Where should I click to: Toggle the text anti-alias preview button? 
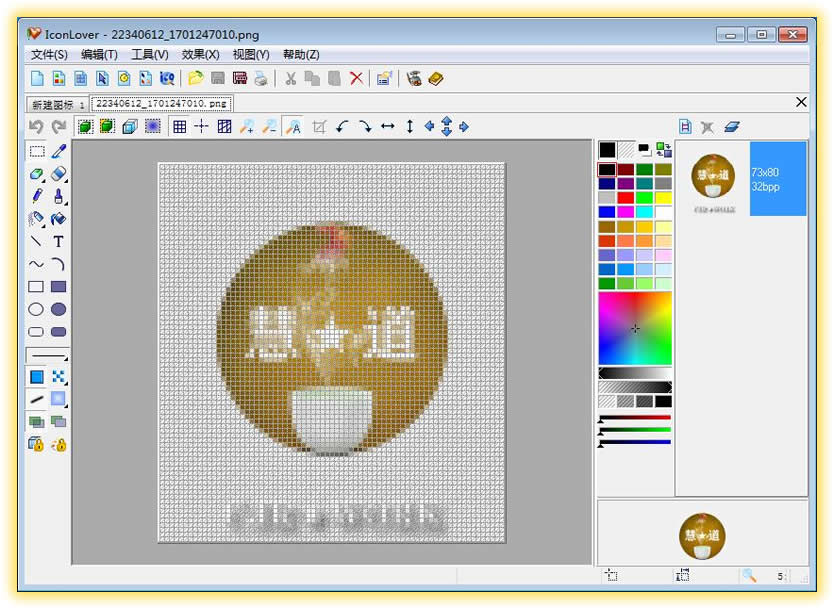[293, 126]
